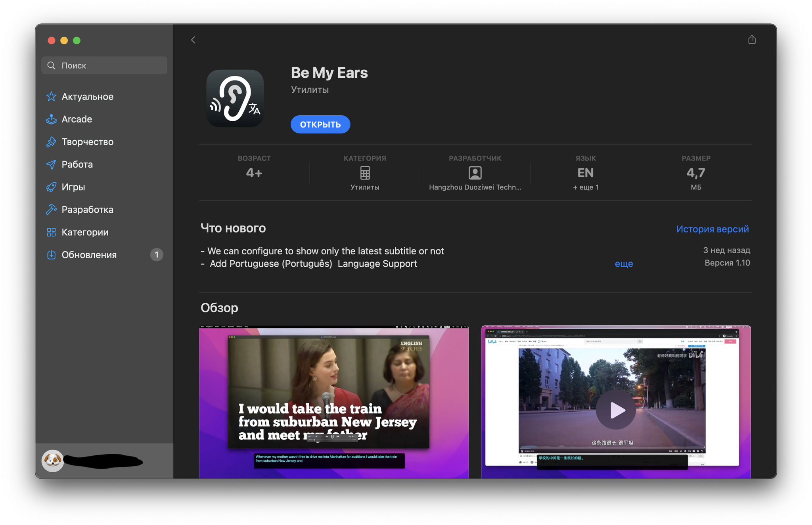The image size is (812, 525).
Task: Expand release notes with еще
Action: tap(624, 263)
